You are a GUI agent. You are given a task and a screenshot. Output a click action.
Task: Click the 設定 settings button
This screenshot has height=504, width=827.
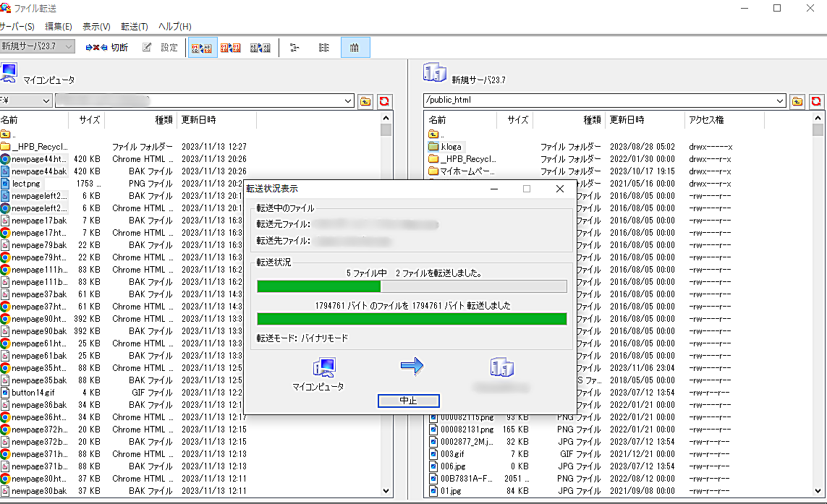(x=161, y=48)
